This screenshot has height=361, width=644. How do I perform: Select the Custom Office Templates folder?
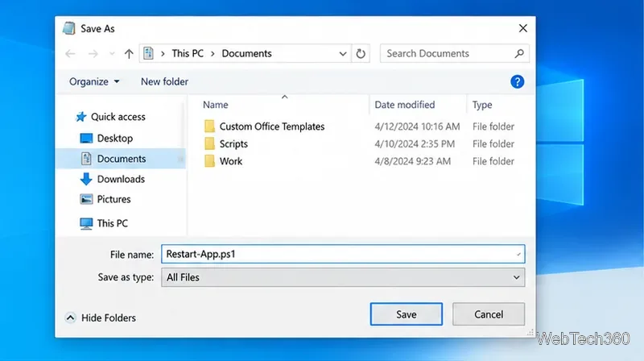[x=272, y=127]
